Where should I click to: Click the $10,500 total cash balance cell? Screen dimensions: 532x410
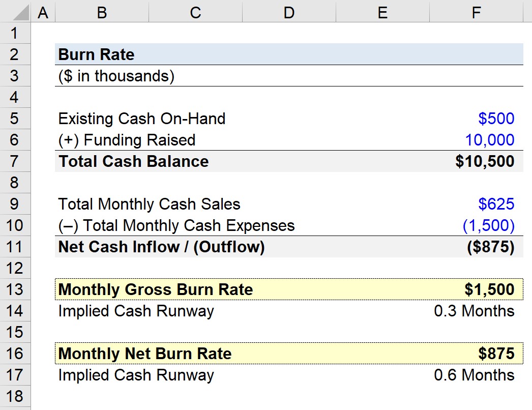[x=485, y=161]
